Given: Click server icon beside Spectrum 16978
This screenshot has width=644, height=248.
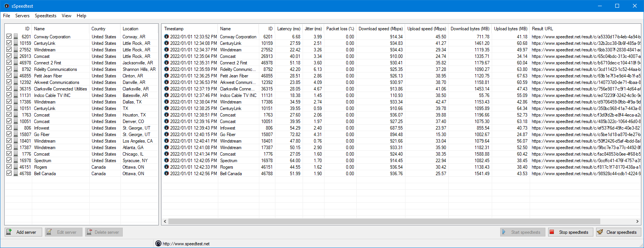Looking at the screenshot, I should coord(16,161).
